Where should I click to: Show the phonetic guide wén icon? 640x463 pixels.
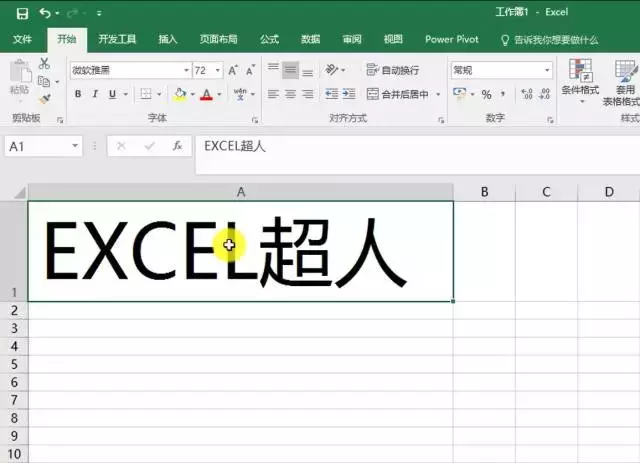240,94
